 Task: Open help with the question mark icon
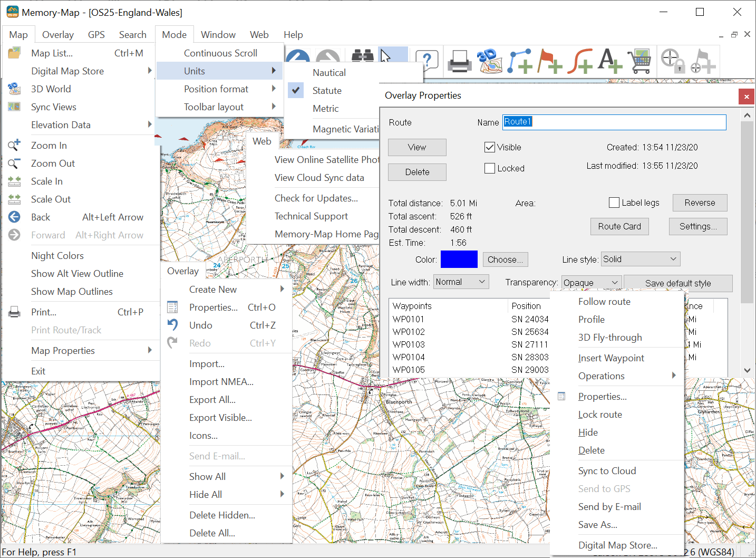[427, 60]
